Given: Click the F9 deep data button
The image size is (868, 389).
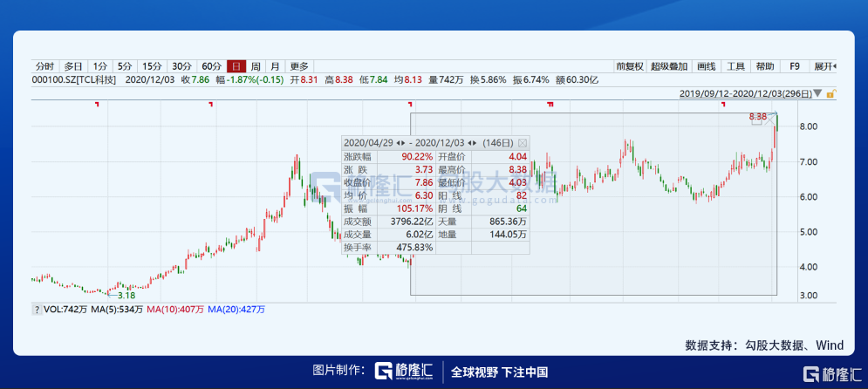Looking at the screenshot, I should [795, 66].
